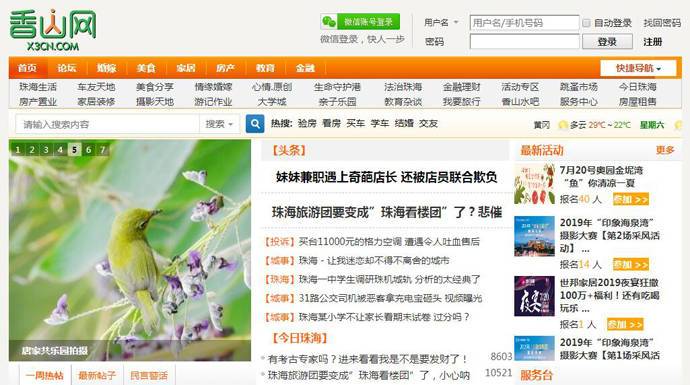The height and width of the screenshot is (385, 690).
Task: Open the 珠海生活 forum link
Action: pyautogui.click(x=38, y=87)
